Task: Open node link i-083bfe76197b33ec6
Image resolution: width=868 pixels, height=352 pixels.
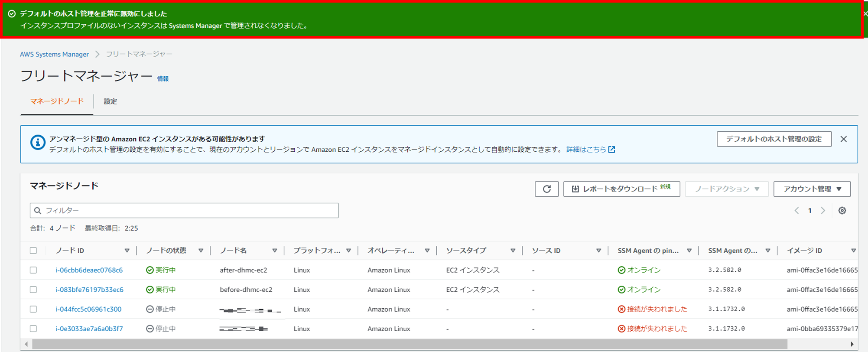Action: 89,290
